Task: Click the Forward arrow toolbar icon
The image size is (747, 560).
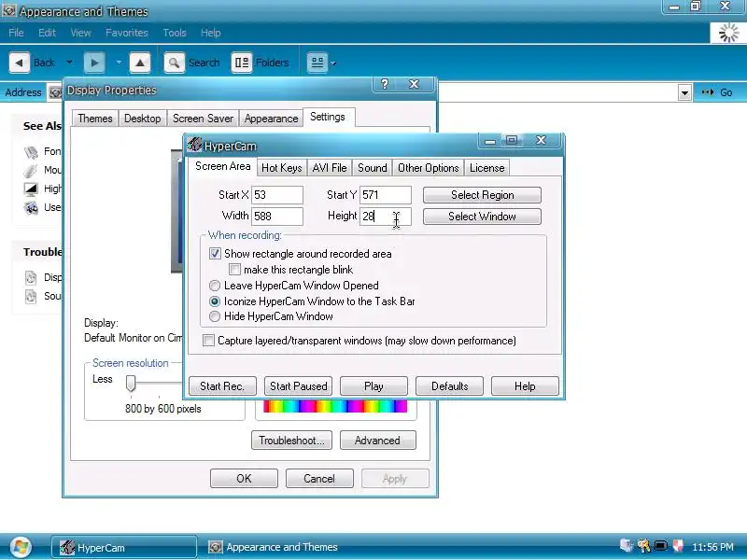Action: 94,63
